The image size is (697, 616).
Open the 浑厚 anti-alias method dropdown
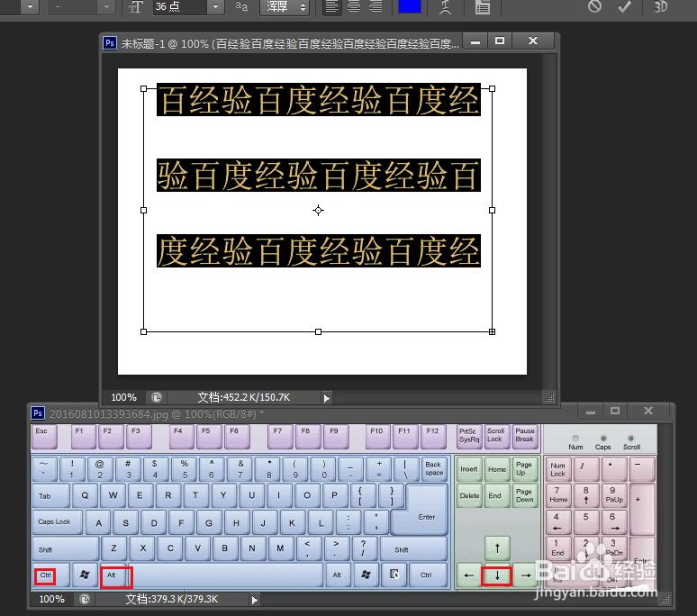[x=285, y=7]
